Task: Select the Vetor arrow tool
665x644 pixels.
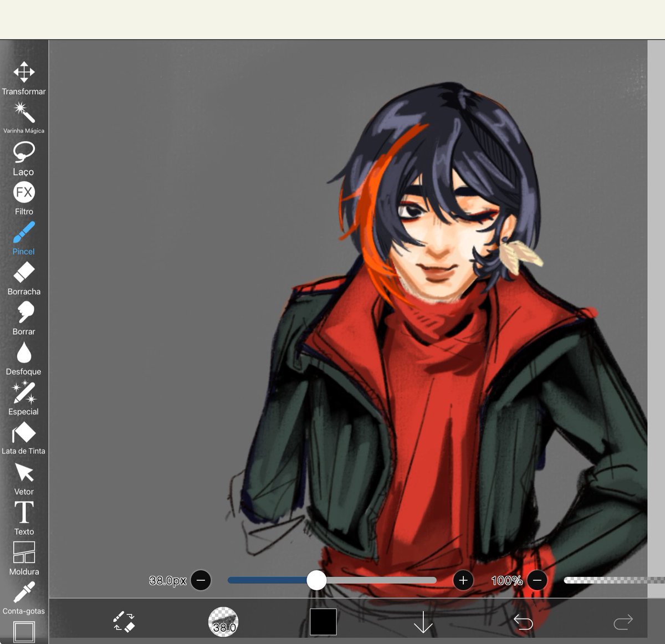Action: tap(24, 478)
